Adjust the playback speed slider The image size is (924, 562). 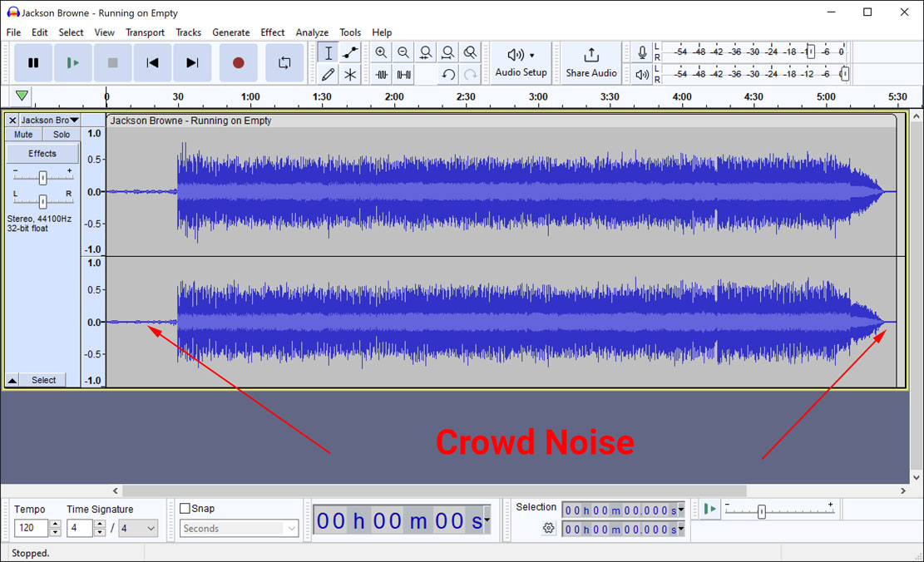click(x=761, y=511)
